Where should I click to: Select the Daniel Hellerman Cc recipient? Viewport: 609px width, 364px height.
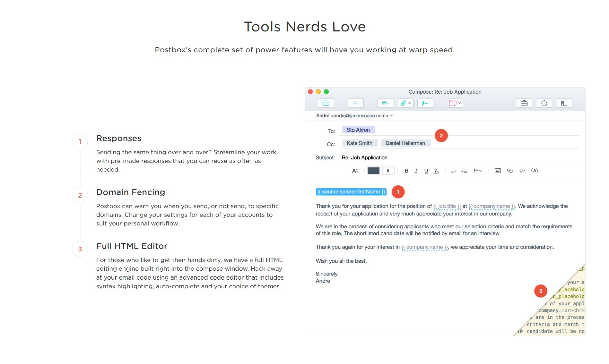(405, 143)
